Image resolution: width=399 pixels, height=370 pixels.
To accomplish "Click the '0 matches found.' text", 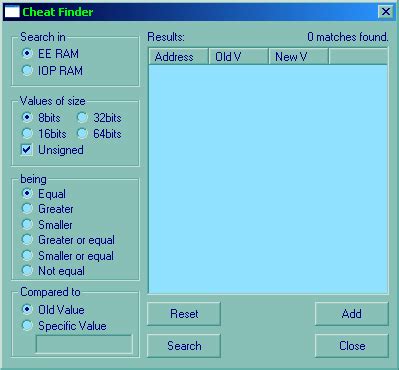I will click(x=348, y=37).
